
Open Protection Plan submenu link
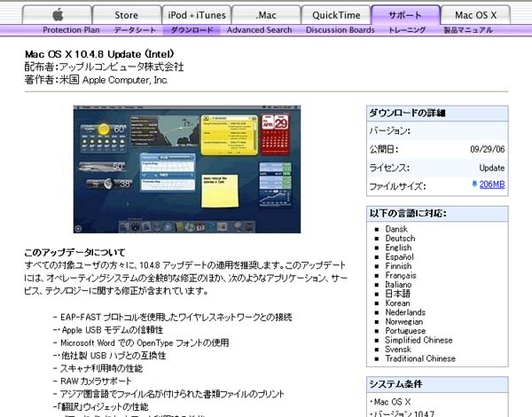pyautogui.click(x=71, y=30)
